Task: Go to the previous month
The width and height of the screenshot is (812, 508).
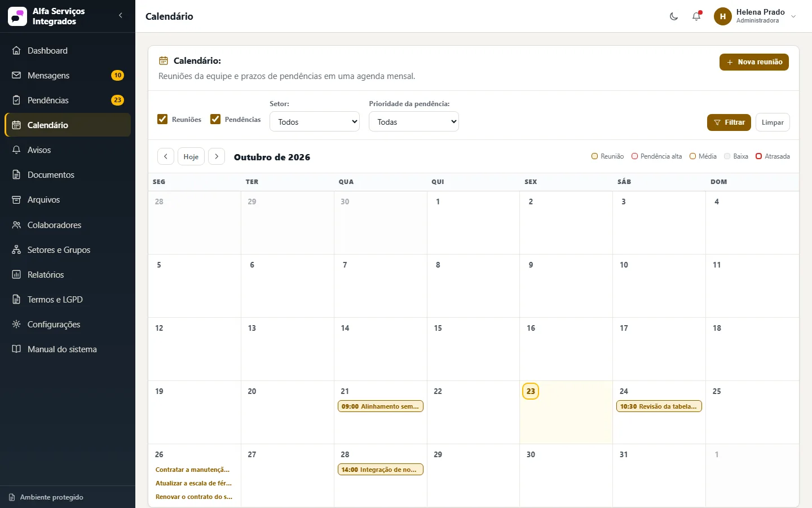Action: click(x=166, y=156)
